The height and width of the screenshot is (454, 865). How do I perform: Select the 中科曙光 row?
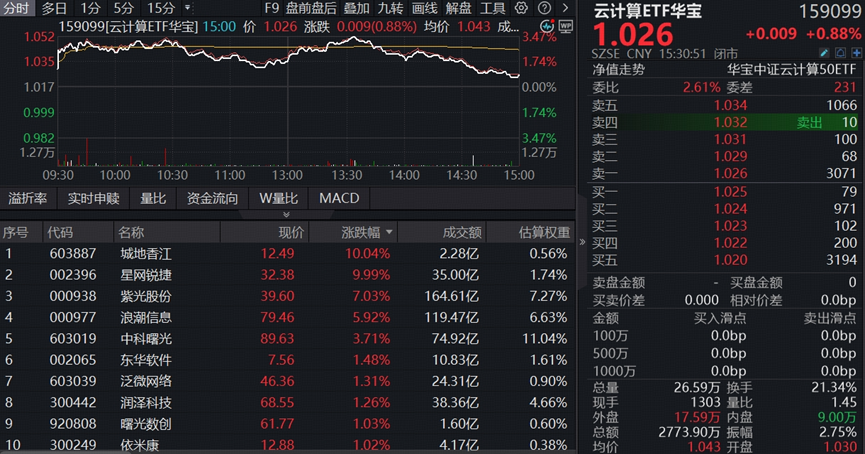pyautogui.click(x=287, y=339)
